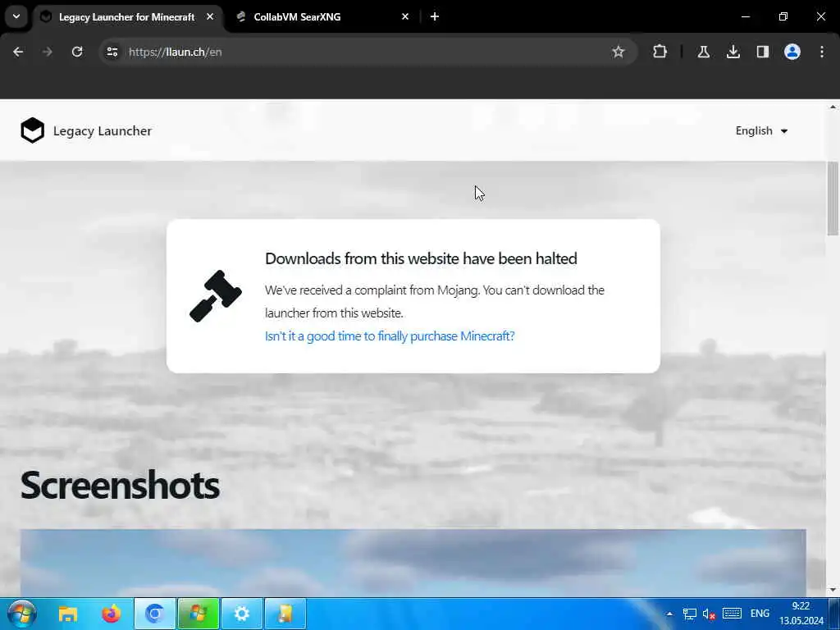Switch to CollabVM SearXNG tab
This screenshot has width=840, height=630.
322,17
